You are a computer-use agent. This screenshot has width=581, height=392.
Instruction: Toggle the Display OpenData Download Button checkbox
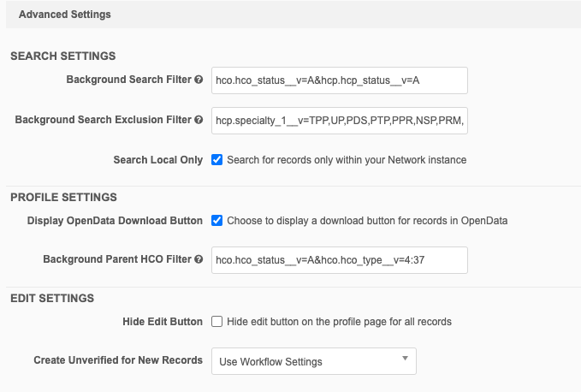click(x=217, y=220)
